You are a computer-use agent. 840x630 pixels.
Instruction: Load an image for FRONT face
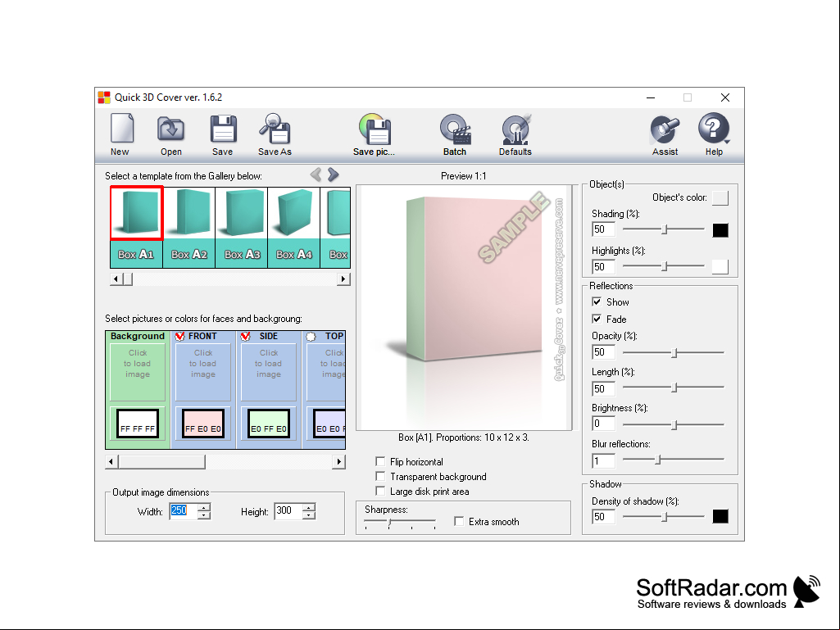203,372
